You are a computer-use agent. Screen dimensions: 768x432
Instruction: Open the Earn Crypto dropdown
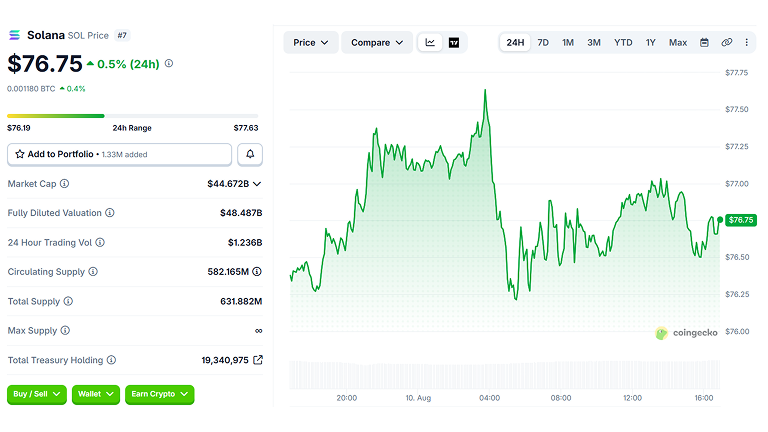pyautogui.click(x=159, y=394)
